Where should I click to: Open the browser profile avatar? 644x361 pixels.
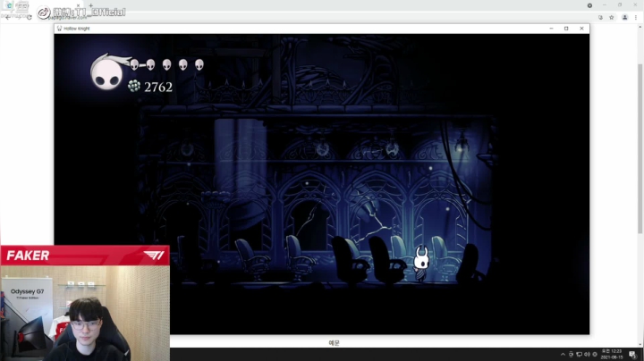pyautogui.click(x=624, y=17)
